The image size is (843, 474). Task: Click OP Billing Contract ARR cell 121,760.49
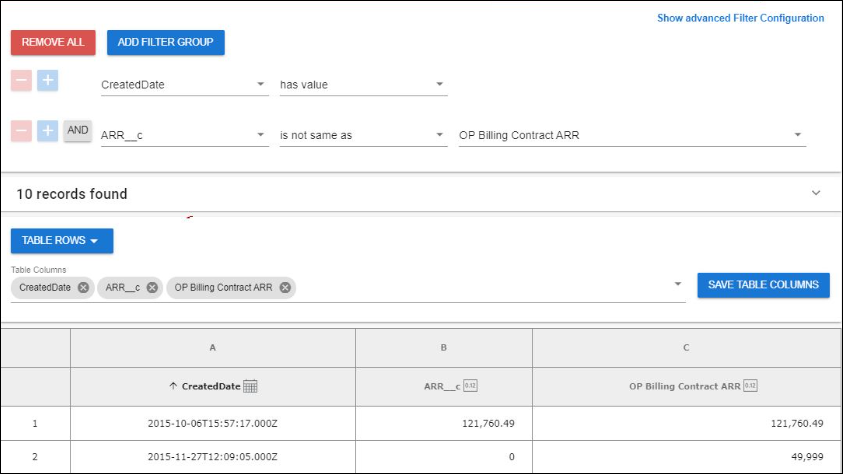[x=687, y=423]
